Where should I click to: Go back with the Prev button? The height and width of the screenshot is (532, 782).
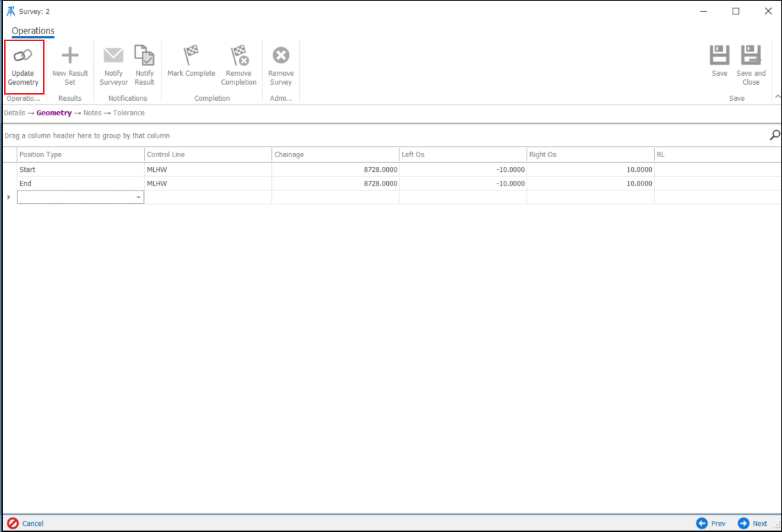(x=711, y=524)
